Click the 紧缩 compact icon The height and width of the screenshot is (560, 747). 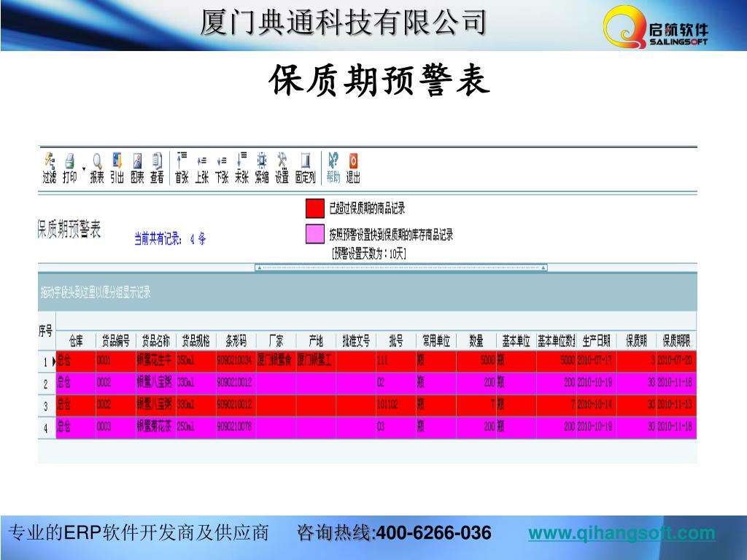pyautogui.click(x=262, y=168)
